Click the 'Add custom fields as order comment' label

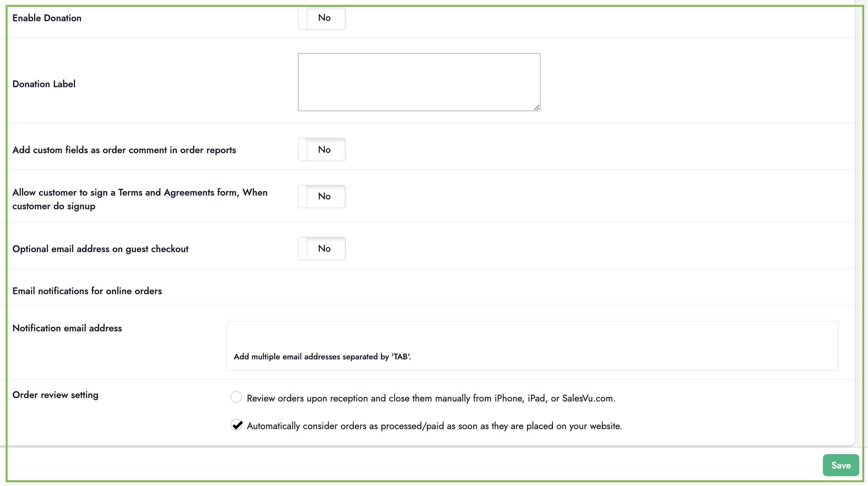[124, 150]
